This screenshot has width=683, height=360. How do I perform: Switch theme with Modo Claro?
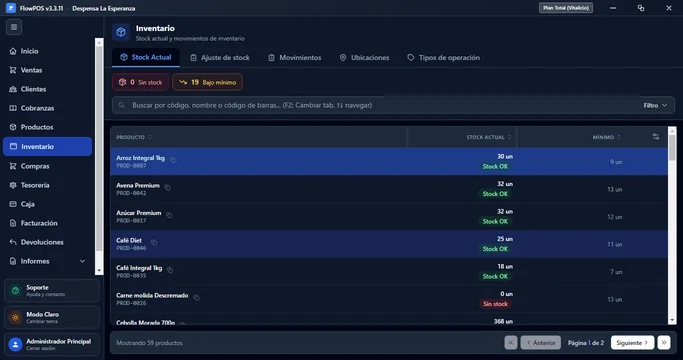[52, 317]
